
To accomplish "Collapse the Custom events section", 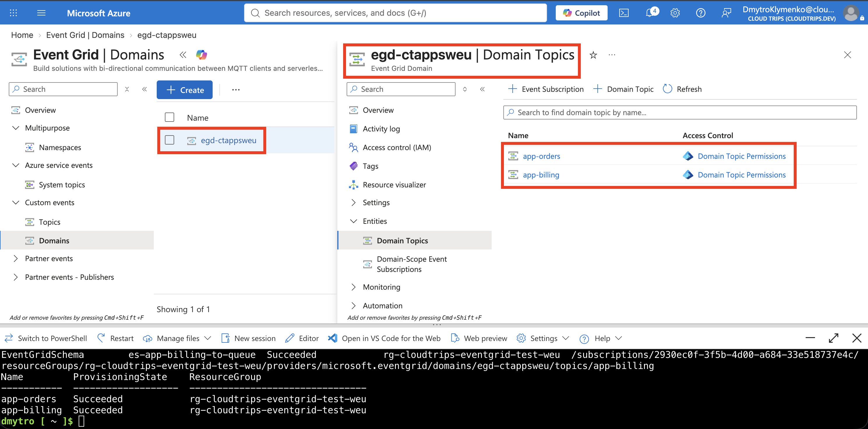I will pos(15,202).
